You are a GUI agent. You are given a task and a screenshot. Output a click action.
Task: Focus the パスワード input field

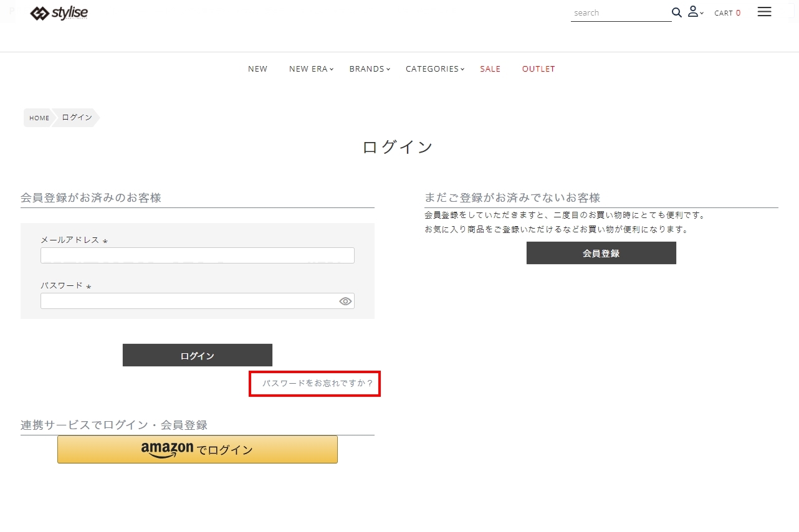pyautogui.click(x=187, y=302)
